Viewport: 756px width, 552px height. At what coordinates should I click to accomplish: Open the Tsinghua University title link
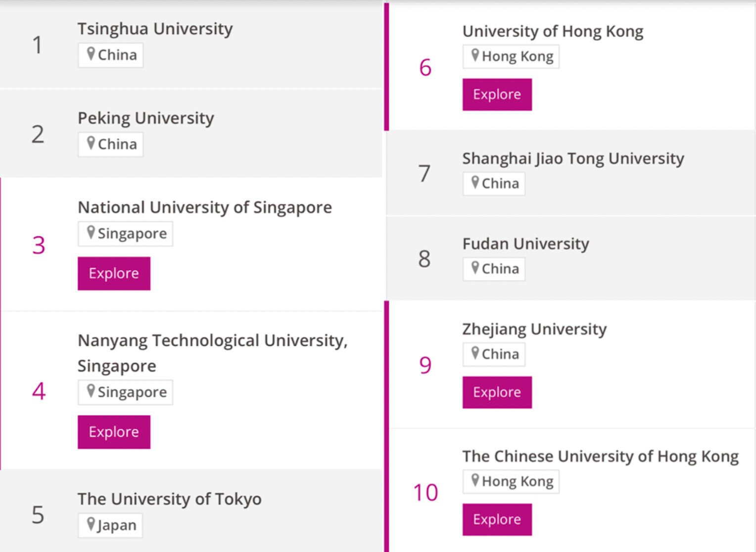[155, 29]
